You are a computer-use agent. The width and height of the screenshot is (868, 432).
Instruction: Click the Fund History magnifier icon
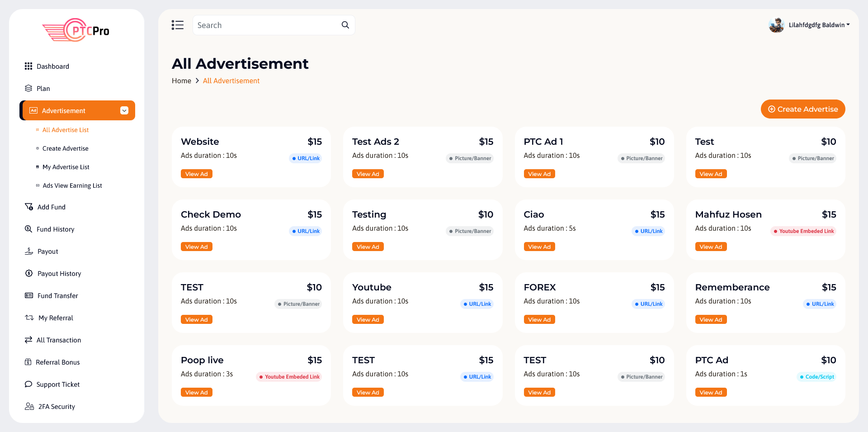pos(28,229)
